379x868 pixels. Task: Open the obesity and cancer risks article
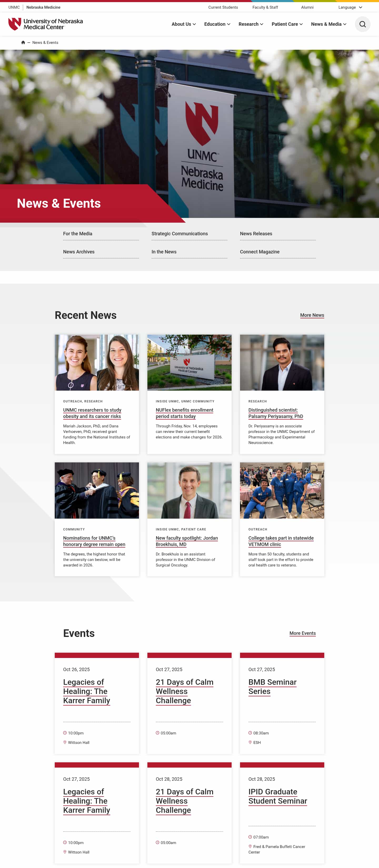pos(92,413)
